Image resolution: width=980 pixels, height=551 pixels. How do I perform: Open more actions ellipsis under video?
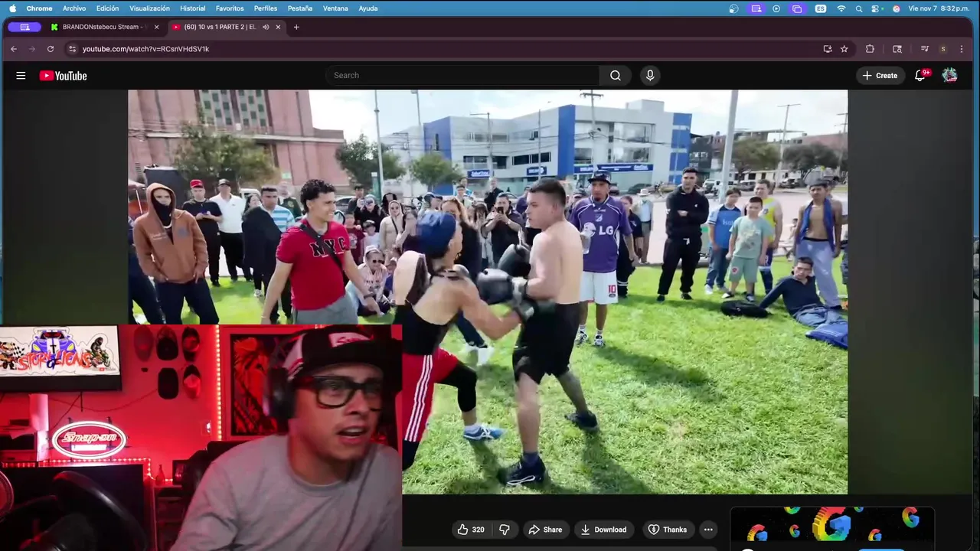tap(708, 530)
